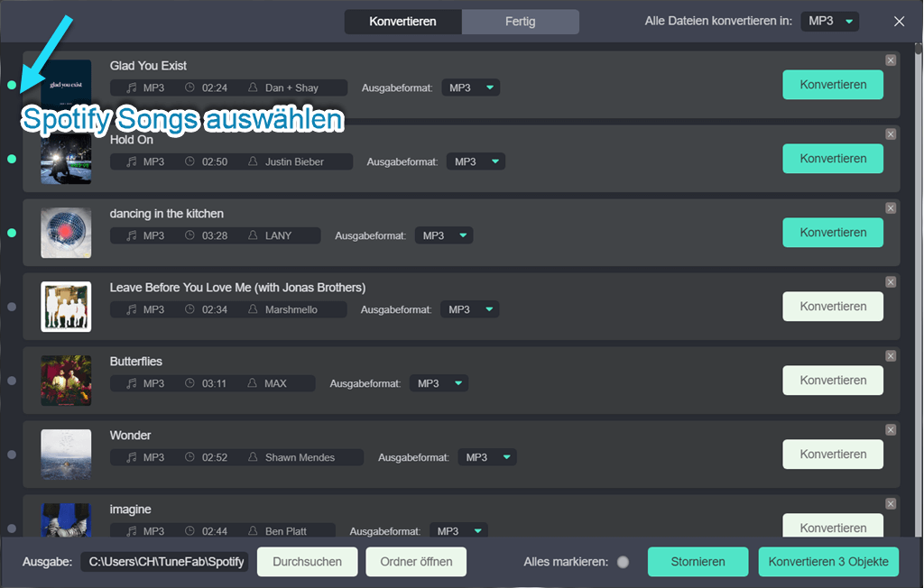Convert Leave Before You Love Me track
The height and width of the screenshot is (588, 924).
(x=833, y=307)
